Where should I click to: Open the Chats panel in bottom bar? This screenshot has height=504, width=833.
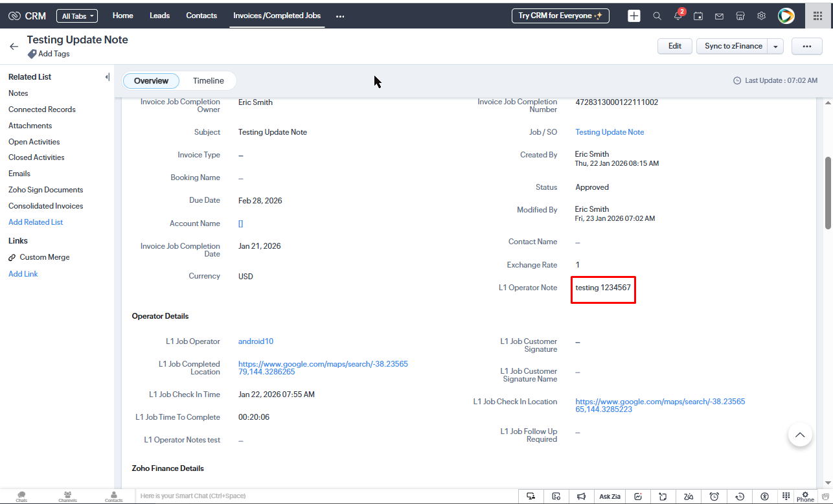(21, 497)
